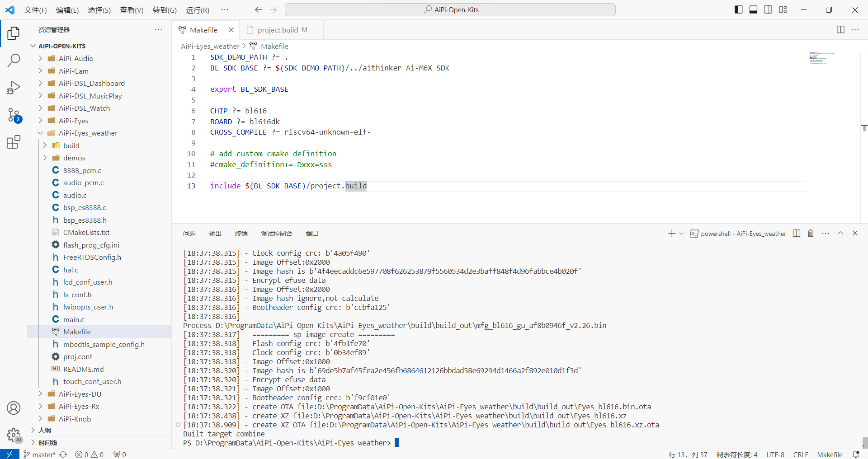Open Run and Debug view

(x=14, y=88)
